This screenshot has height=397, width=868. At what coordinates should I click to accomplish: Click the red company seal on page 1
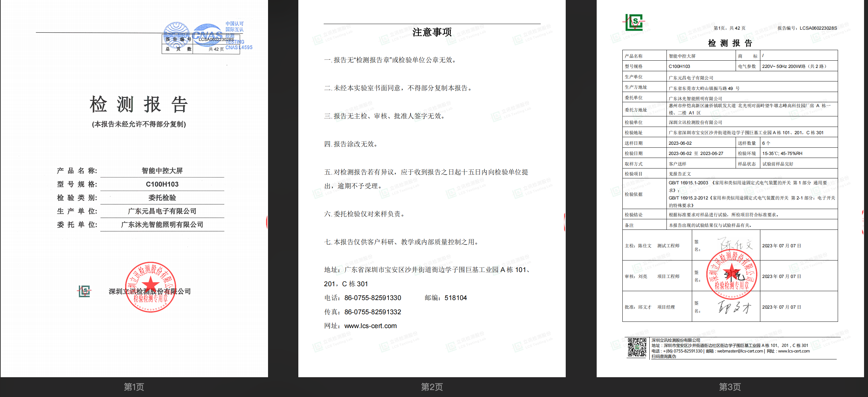(150, 287)
